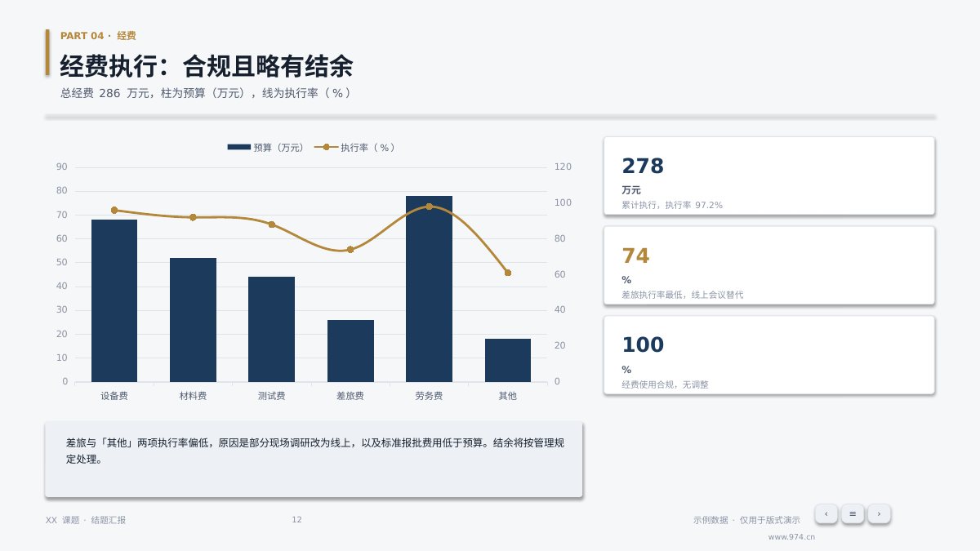Click execution-rate point above 其他
Viewport: 980px width, 551px height.
pos(508,273)
